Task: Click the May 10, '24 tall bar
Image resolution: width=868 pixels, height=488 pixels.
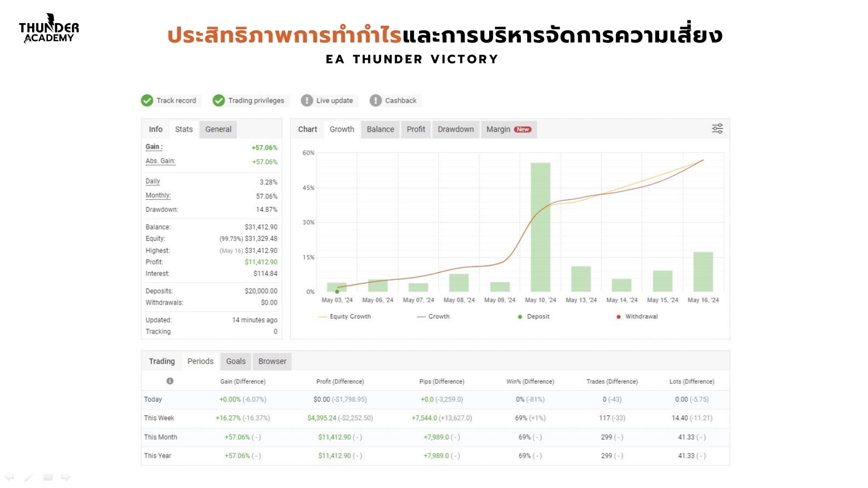Action: click(541, 227)
